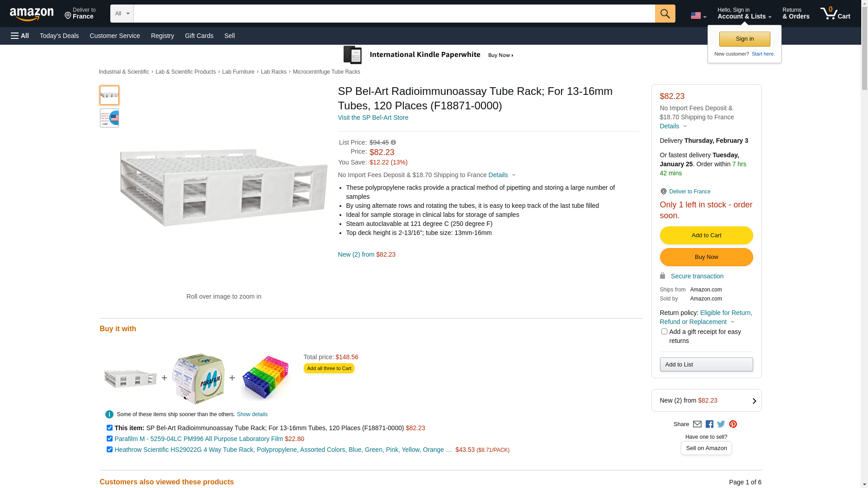
Task: Click the List Price info icon
Action: point(393,143)
